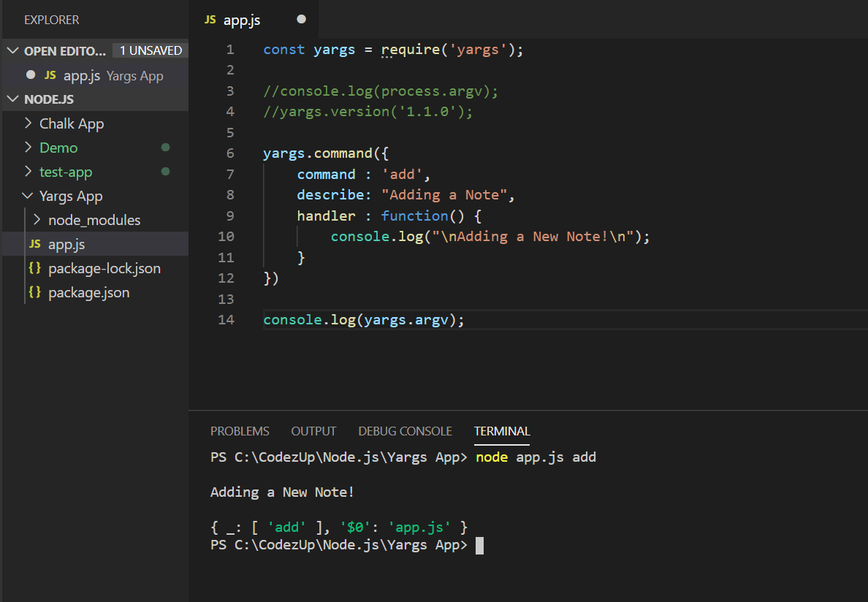Open the DEBUG CONSOLE tab
The image size is (868, 602).
pos(405,431)
